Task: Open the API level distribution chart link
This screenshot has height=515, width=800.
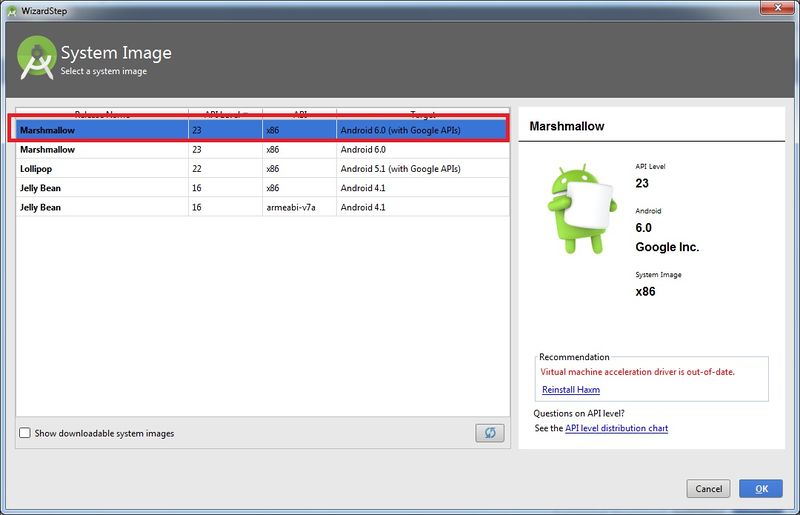Action: 616,428
